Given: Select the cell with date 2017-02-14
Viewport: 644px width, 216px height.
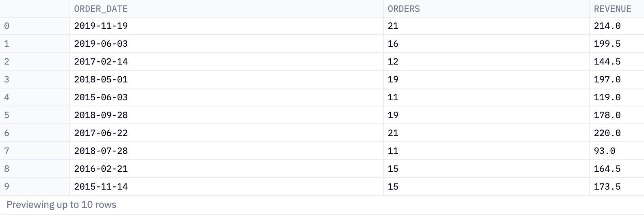Looking at the screenshot, I should pyautogui.click(x=226, y=62).
